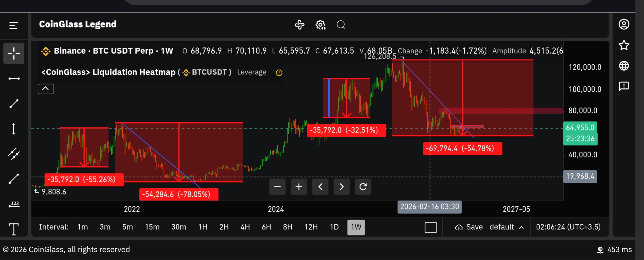Select the price range measure tool
This screenshot has height=260, width=644.
coord(14,204)
